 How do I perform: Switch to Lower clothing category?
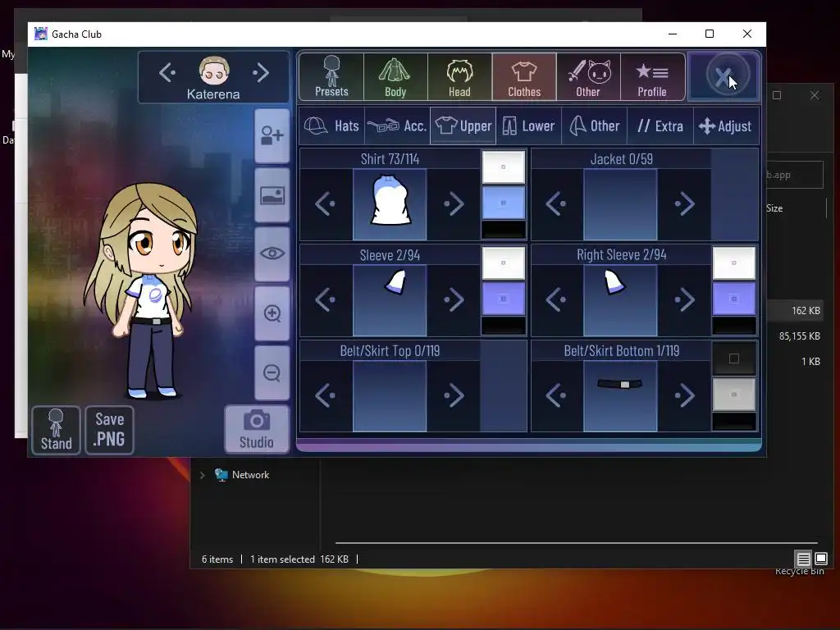pyautogui.click(x=529, y=126)
